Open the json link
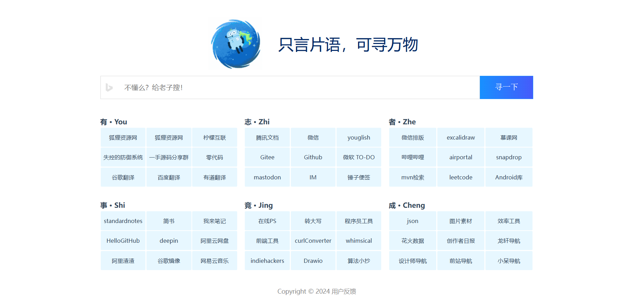 (413, 221)
